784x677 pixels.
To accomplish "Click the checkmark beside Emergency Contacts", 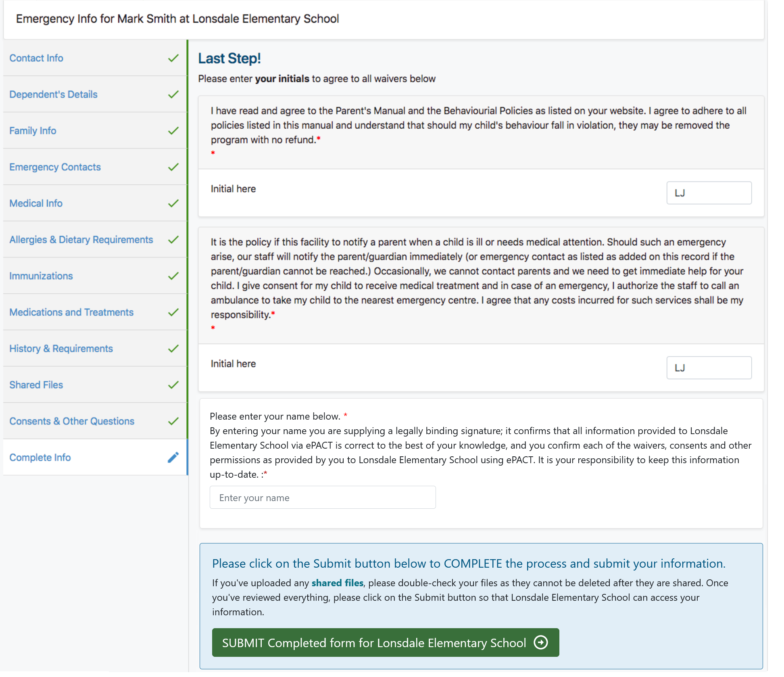I will click(173, 167).
